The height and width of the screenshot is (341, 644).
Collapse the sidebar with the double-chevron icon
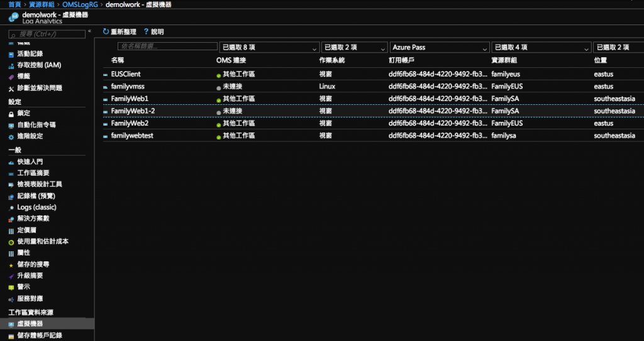(89, 31)
